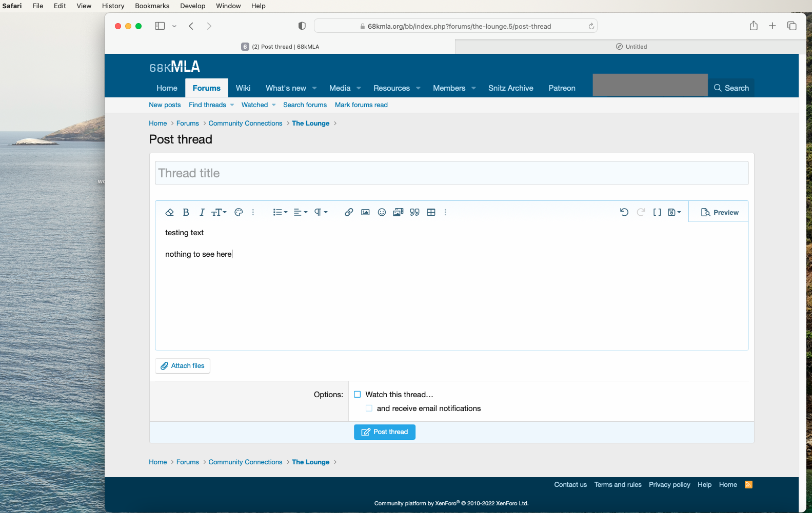Click the undo arrow icon
The image size is (812, 513).
(624, 212)
